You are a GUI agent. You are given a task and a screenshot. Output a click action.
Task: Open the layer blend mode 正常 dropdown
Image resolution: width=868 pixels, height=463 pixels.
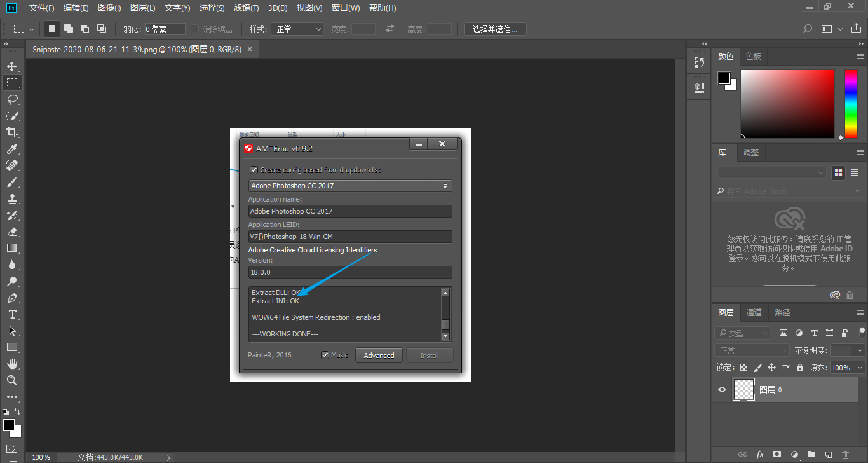[x=753, y=350]
